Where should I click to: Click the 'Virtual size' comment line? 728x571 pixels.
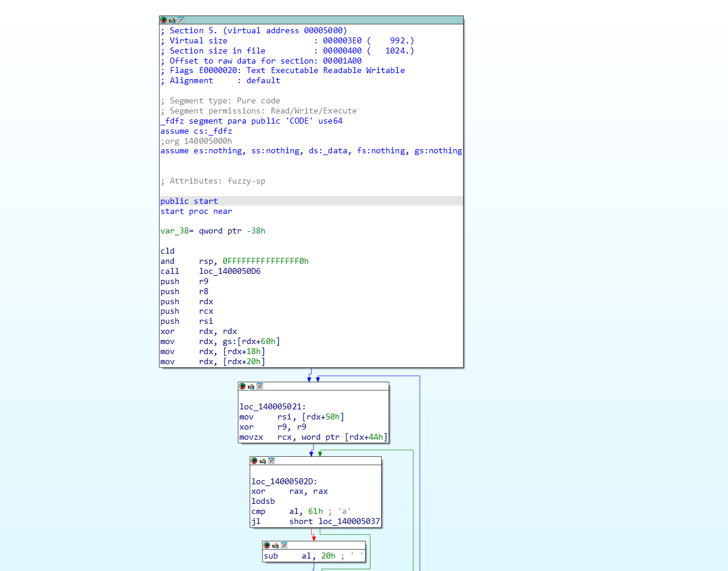[x=287, y=40]
